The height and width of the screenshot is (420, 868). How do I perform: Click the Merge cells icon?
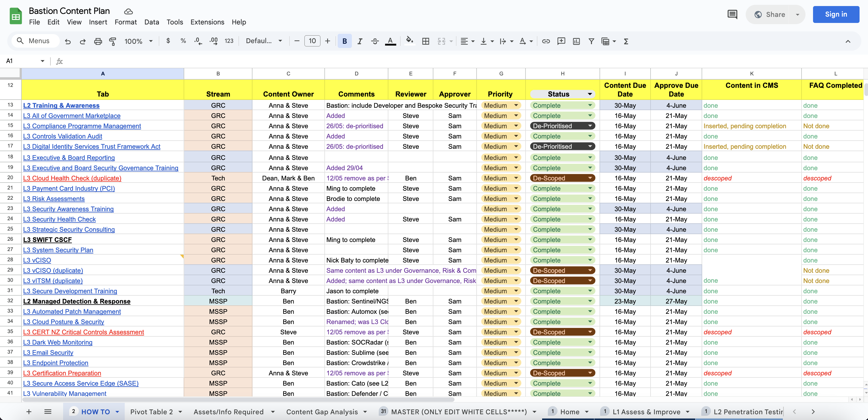coord(441,41)
